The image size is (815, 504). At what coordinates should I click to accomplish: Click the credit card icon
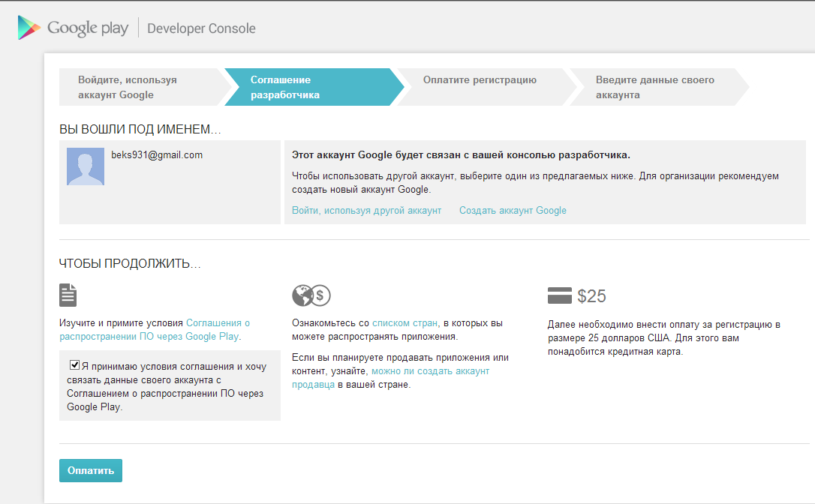click(x=559, y=295)
